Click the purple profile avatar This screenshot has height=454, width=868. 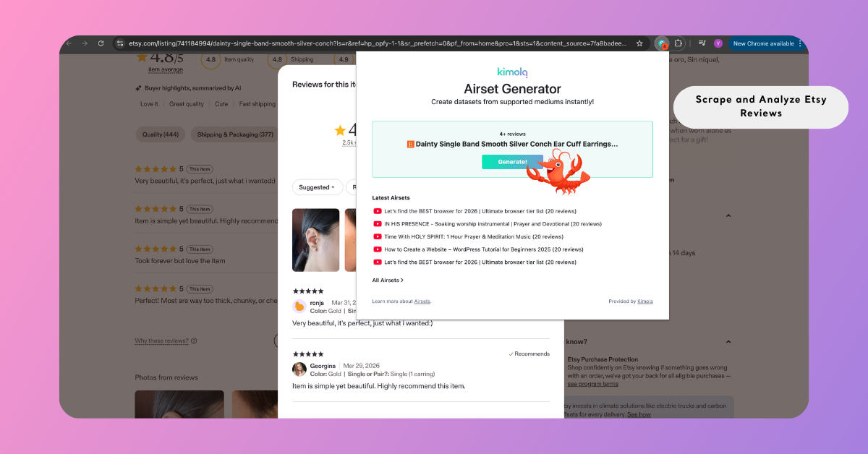[718, 43]
